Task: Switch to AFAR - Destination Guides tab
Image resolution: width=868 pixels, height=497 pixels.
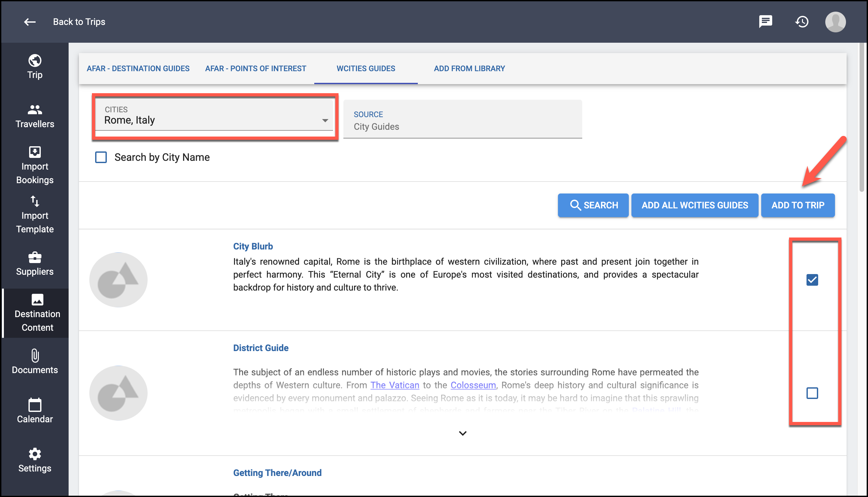Action: 138,69
